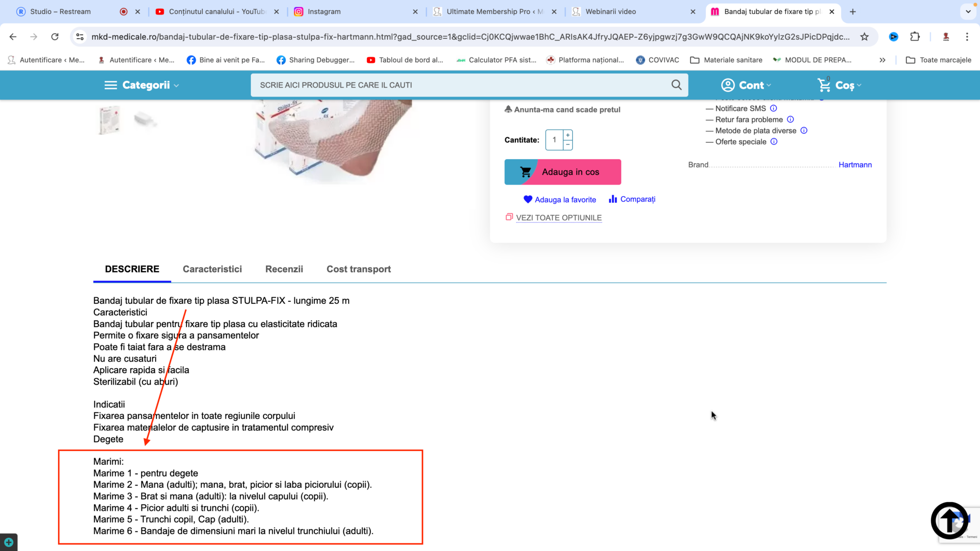Screen dimensions: 980x551
Task: Click the info icon next to Notificare SMS
Action: point(773,108)
